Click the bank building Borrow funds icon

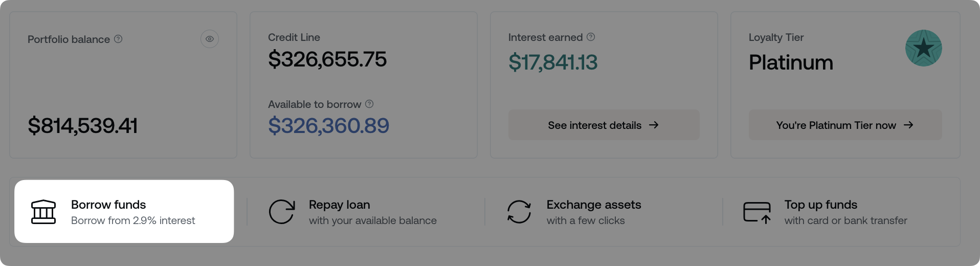click(43, 212)
